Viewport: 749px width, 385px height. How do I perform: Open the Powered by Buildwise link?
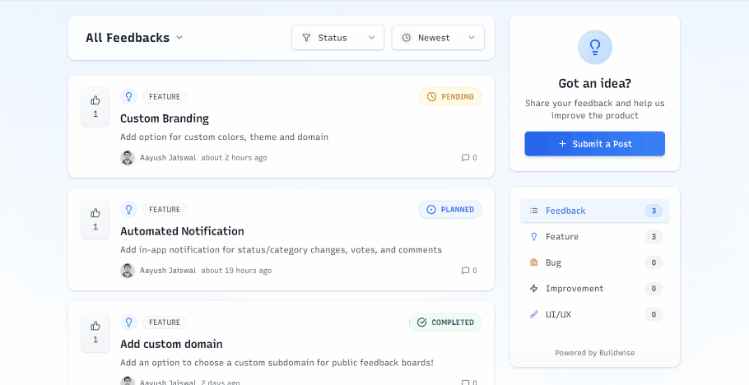tap(595, 353)
